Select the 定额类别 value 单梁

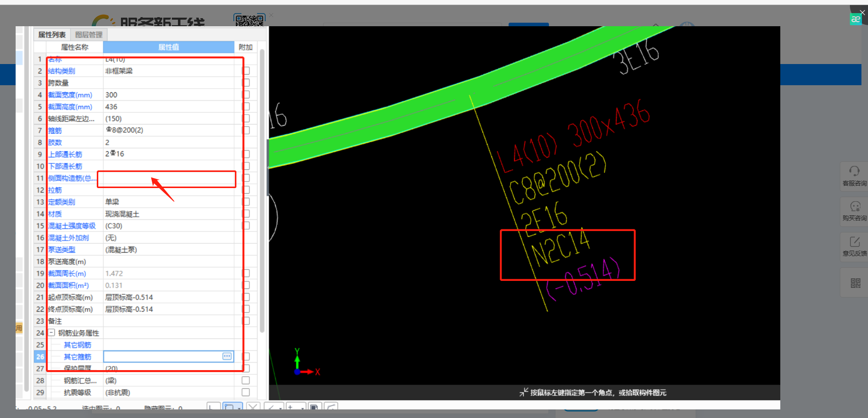[112, 202]
